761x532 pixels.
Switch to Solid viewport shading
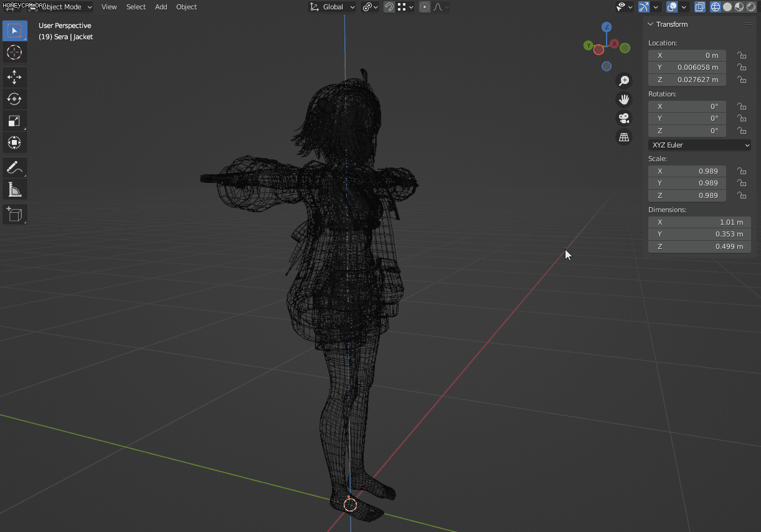[727, 7]
